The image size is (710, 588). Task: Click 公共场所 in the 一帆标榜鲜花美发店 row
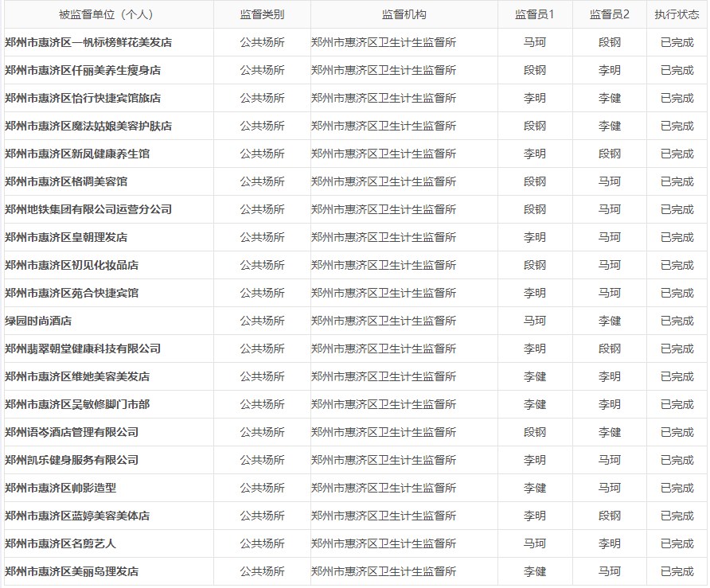pyautogui.click(x=262, y=42)
